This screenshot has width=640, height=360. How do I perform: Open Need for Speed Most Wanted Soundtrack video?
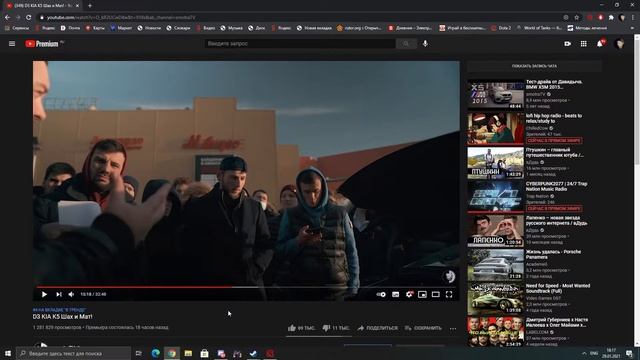[x=496, y=299]
